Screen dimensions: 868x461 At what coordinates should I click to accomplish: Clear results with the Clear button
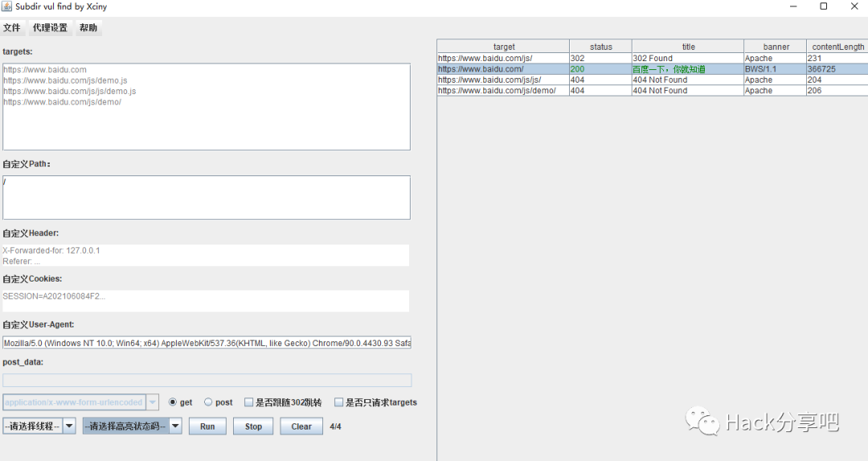(x=301, y=426)
